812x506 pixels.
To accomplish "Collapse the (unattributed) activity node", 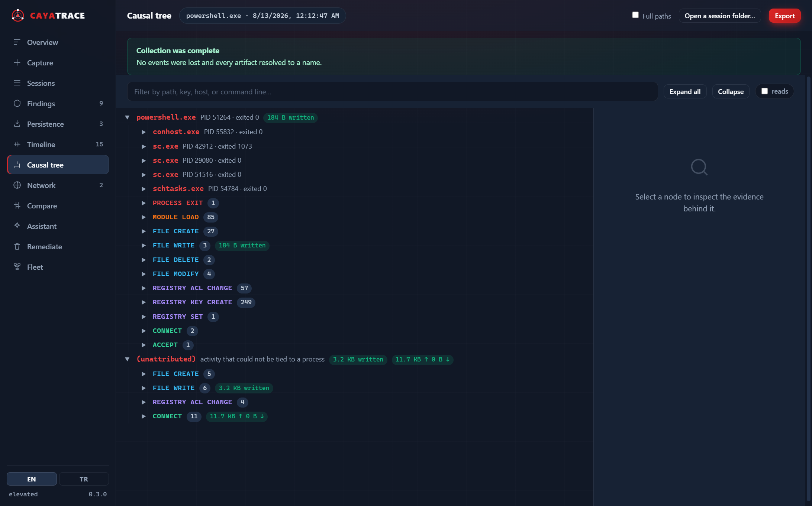I will coord(127,359).
